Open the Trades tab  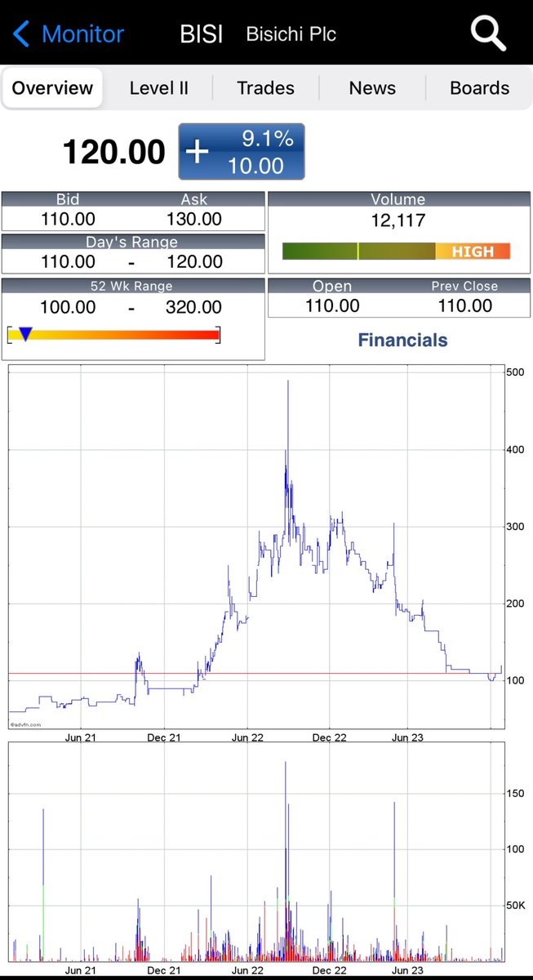point(265,88)
